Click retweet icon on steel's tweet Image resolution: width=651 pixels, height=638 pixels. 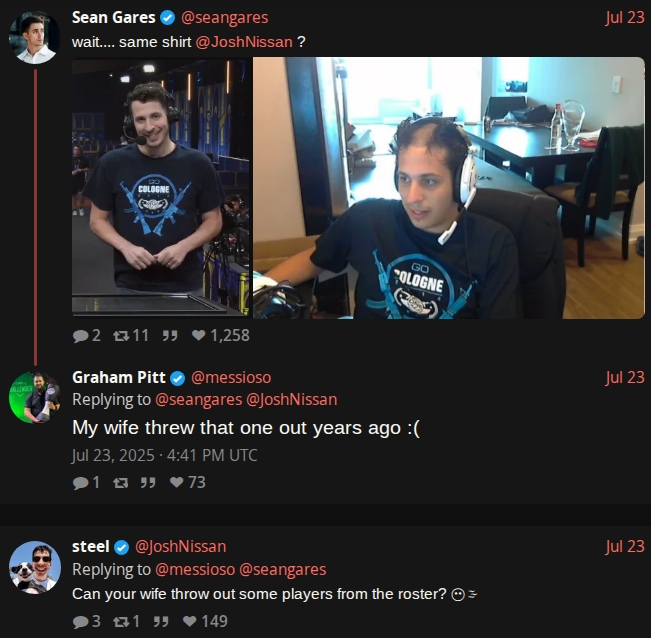pos(121,621)
